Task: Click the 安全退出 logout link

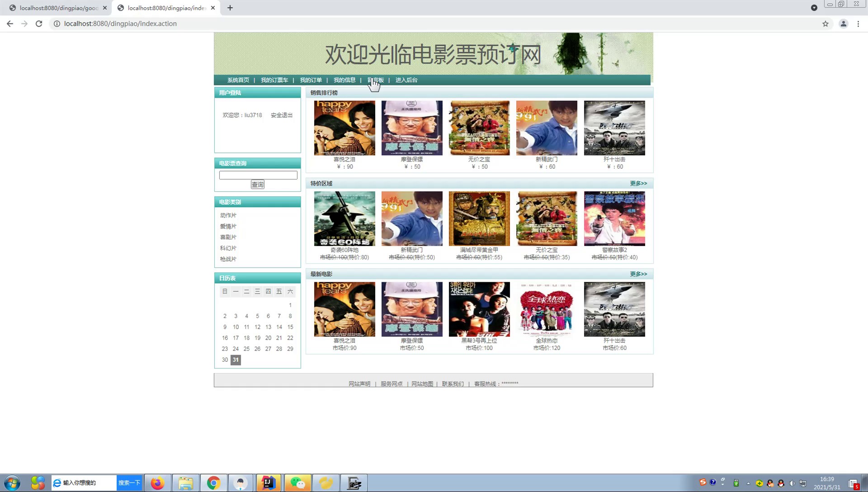Action: pyautogui.click(x=282, y=115)
